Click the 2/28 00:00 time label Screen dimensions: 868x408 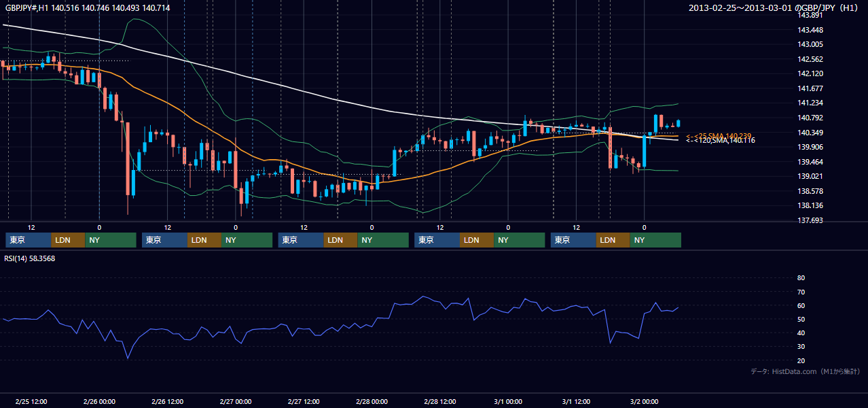(x=372, y=401)
